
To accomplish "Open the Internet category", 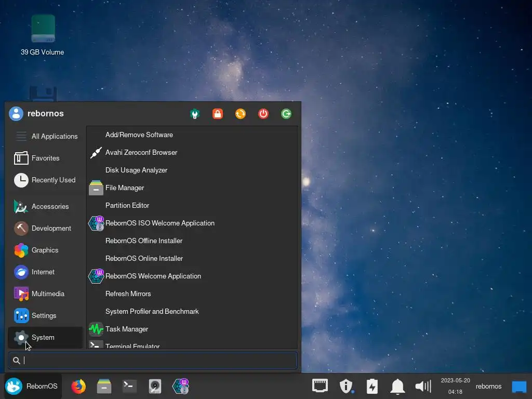I will coord(46,272).
